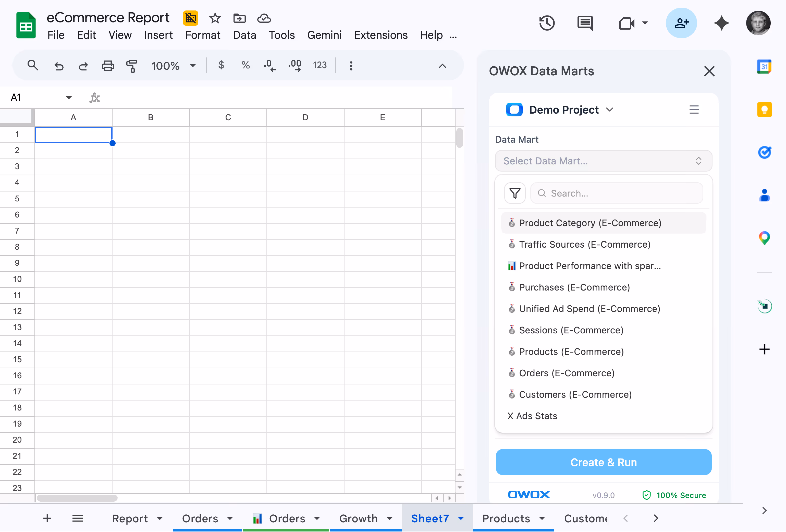Open the Format menu
This screenshot has height=532, width=786.
[x=203, y=35]
